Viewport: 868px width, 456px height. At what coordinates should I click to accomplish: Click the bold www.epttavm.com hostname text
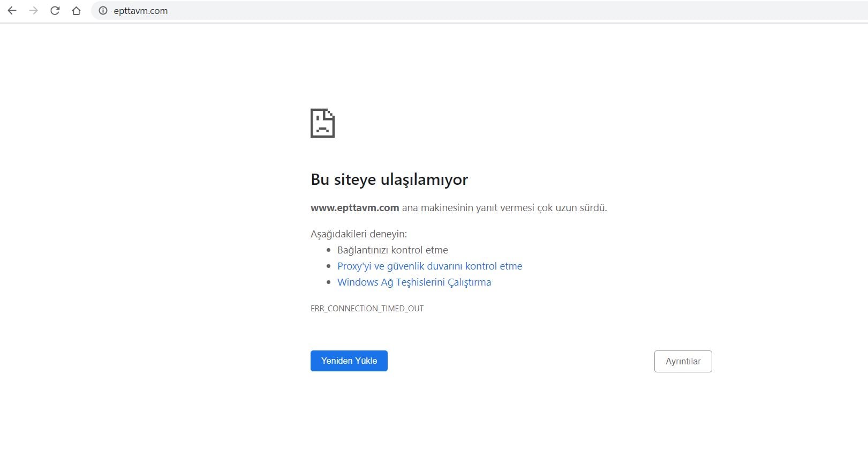pos(354,208)
